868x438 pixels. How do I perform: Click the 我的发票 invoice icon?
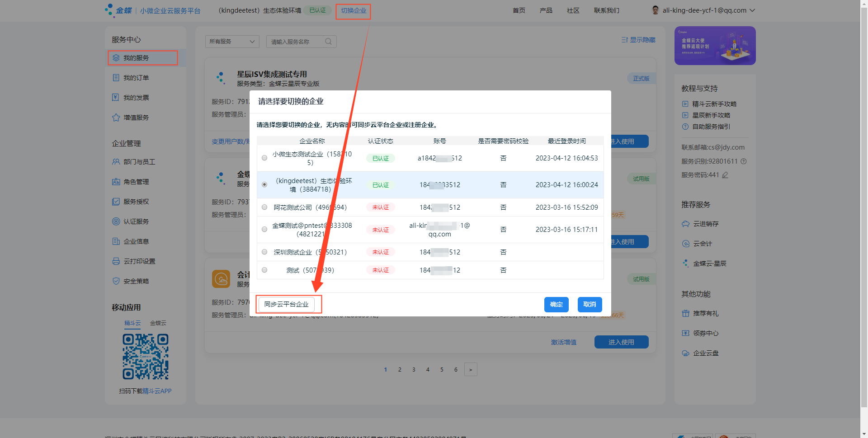[116, 98]
